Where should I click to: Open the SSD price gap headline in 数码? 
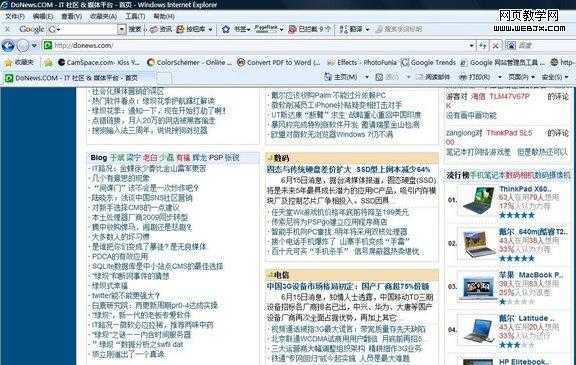pyautogui.click(x=348, y=169)
